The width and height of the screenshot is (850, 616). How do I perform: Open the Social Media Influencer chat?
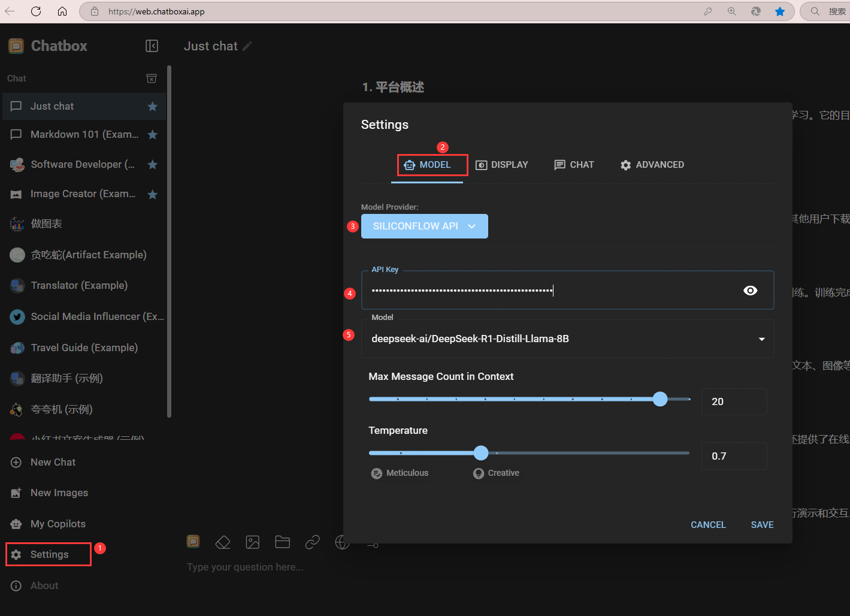click(84, 316)
